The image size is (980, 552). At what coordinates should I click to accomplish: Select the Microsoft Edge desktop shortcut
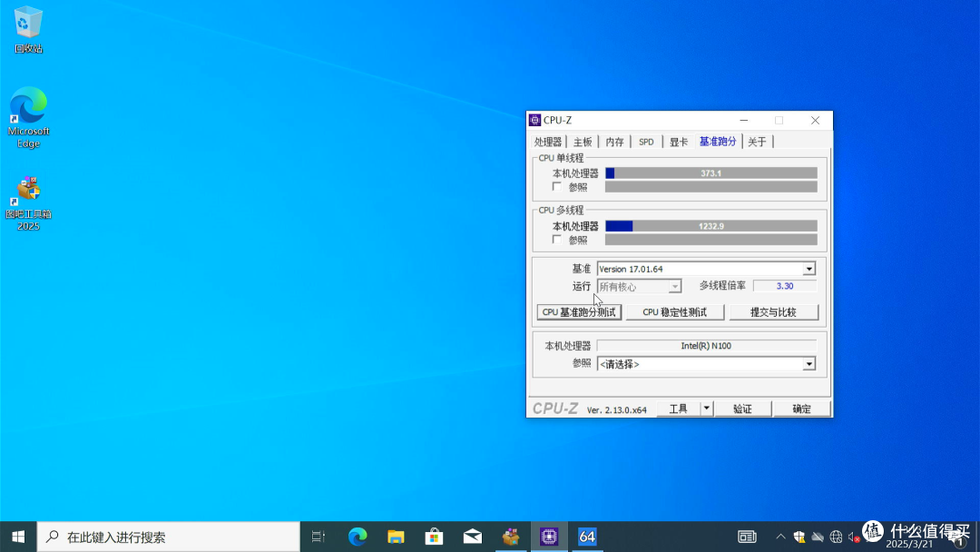[x=28, y=117]
